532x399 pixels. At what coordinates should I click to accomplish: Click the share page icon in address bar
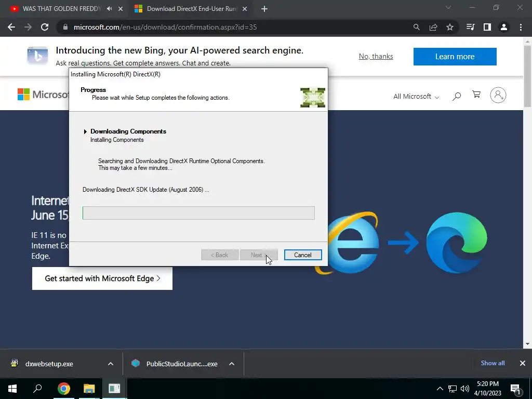(433, 27)
